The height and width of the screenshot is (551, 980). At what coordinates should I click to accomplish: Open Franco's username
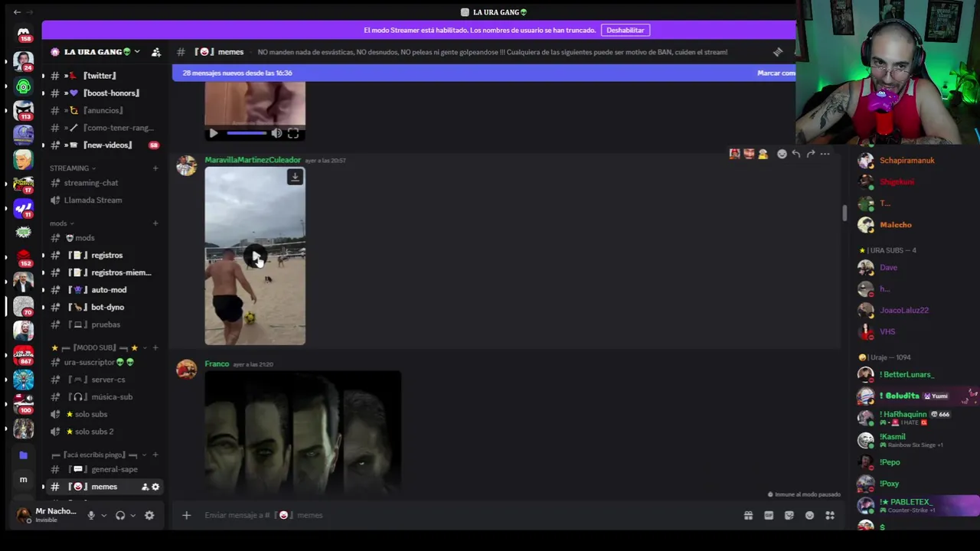(217, 364)
